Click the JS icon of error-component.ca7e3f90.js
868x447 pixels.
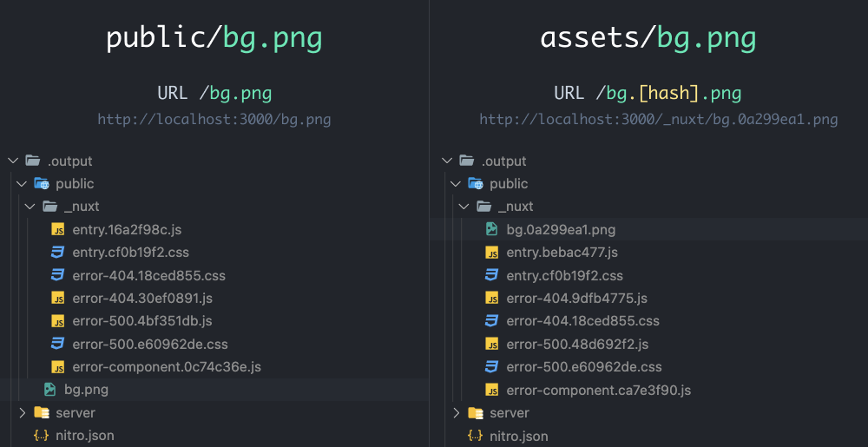[491, 390]
